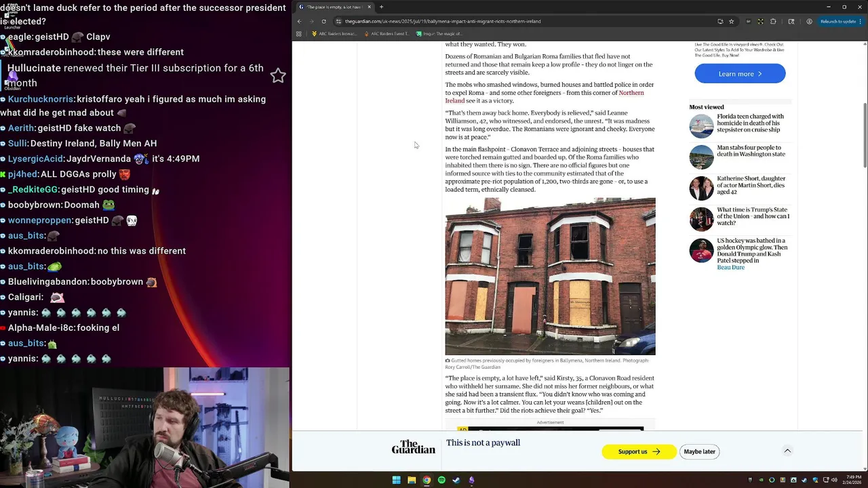Open the ARC Raiders Interactive bookmark
The width and height of the screenshot is (868, 488).
click(x=334, y=33)
